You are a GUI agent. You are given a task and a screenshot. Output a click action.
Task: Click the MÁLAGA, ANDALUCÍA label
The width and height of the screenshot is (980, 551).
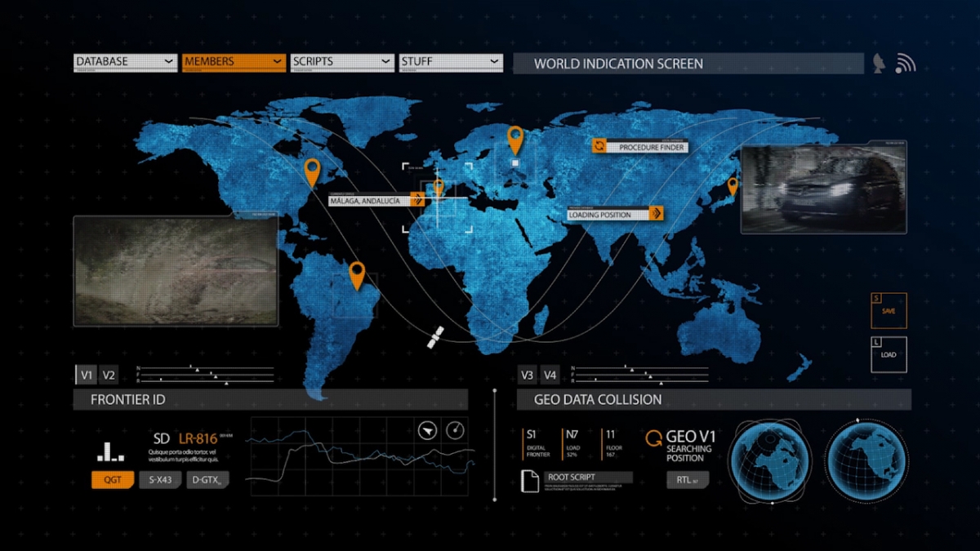click(x=369, y=199)
